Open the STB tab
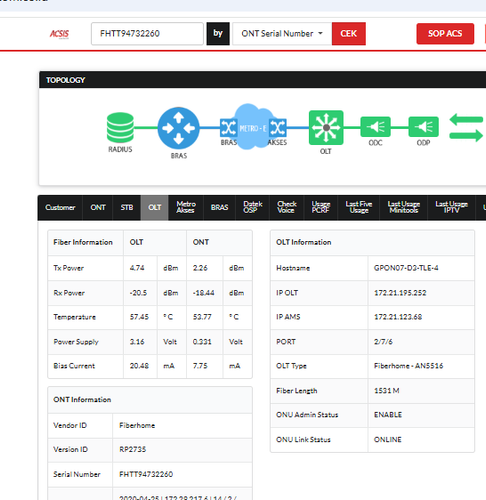This screenshot has width=486, height=500. click(x=127, y=208)
